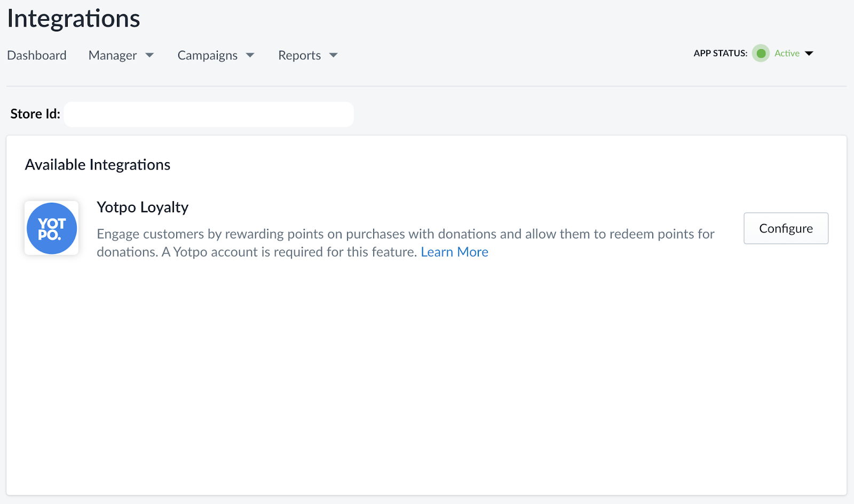Click the Integrations page title
This screenshot has height=504, width=854.
[x=74, y=19]
